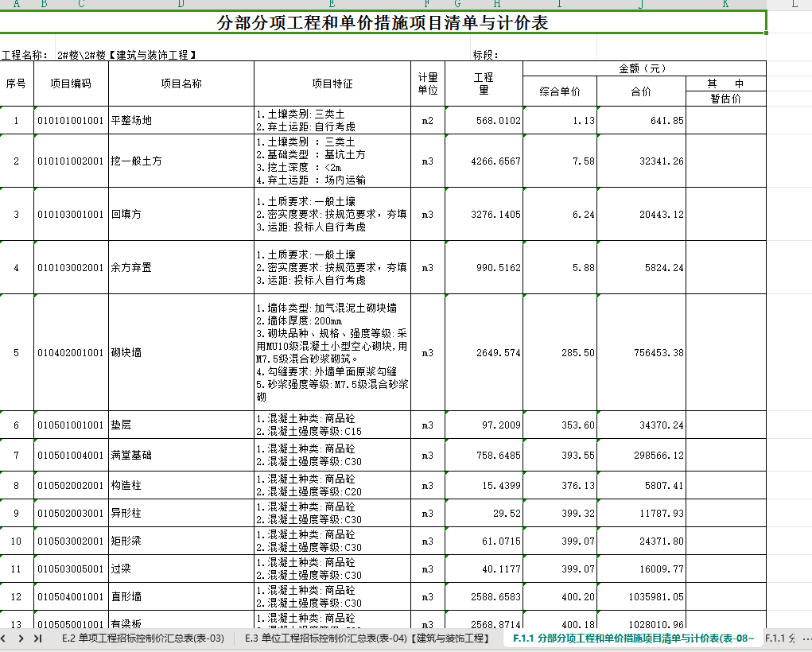Select the 标段 label cell
This screenshot has width=812, height=652.
point(485,55)
